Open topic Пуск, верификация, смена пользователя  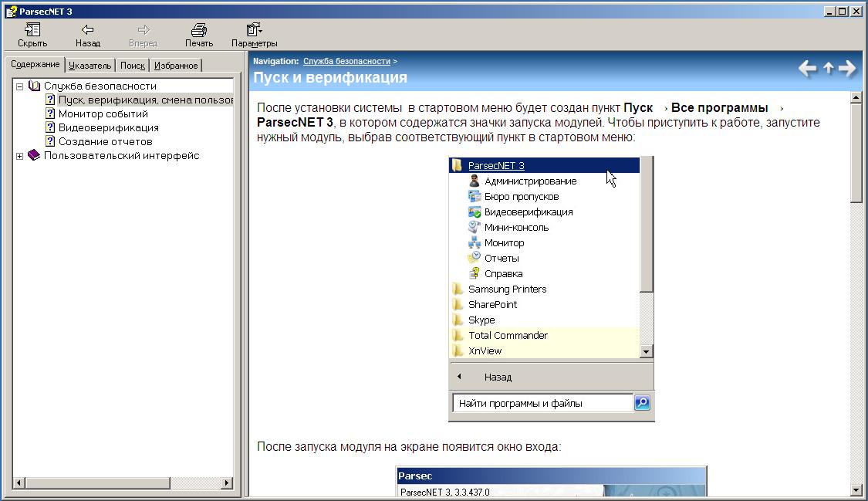coord(146,100)
